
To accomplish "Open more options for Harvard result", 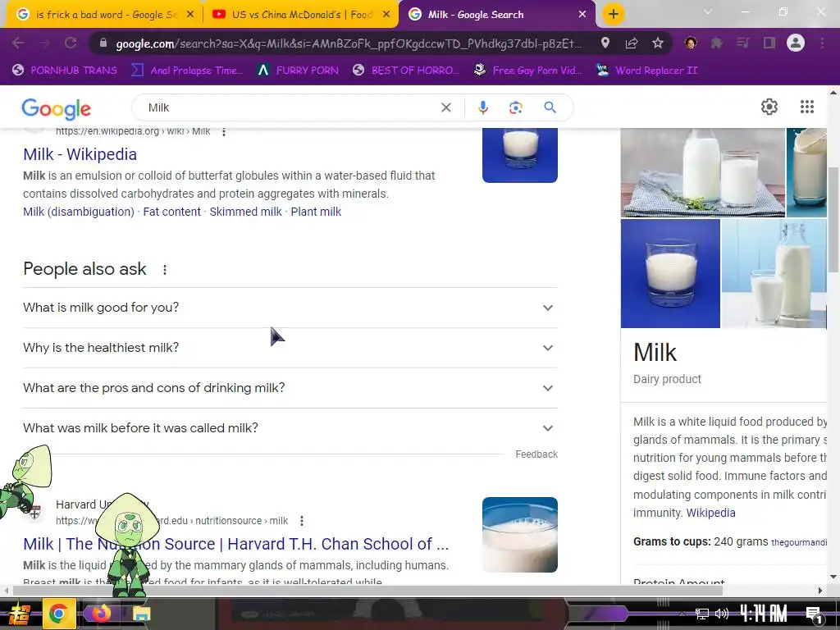I will click(x=302, y=521).
